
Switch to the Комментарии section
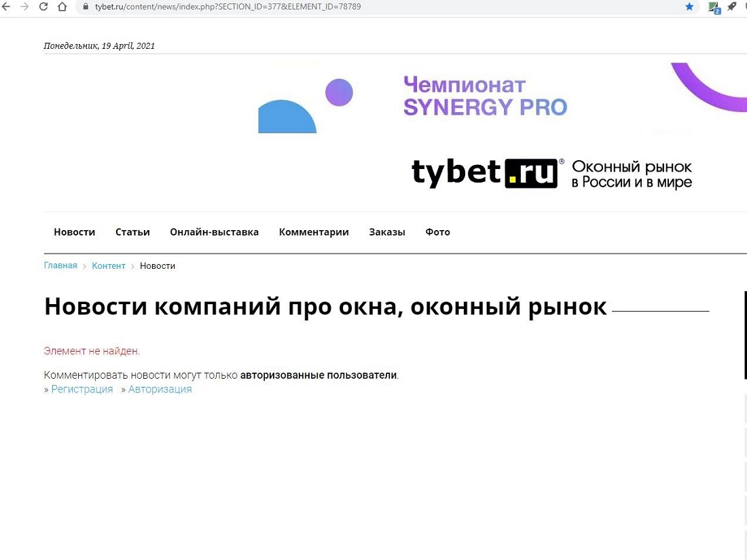pyautogui.click(x=314, y=231)
